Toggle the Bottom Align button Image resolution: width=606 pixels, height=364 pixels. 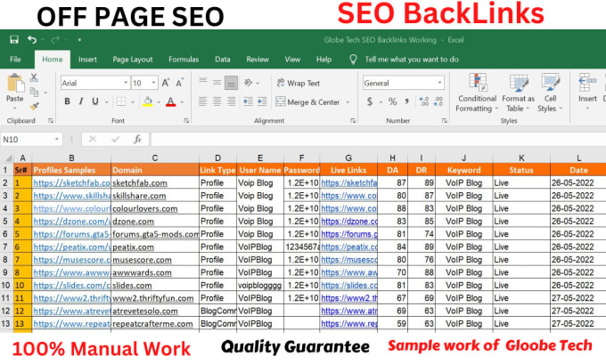point(231,82)
